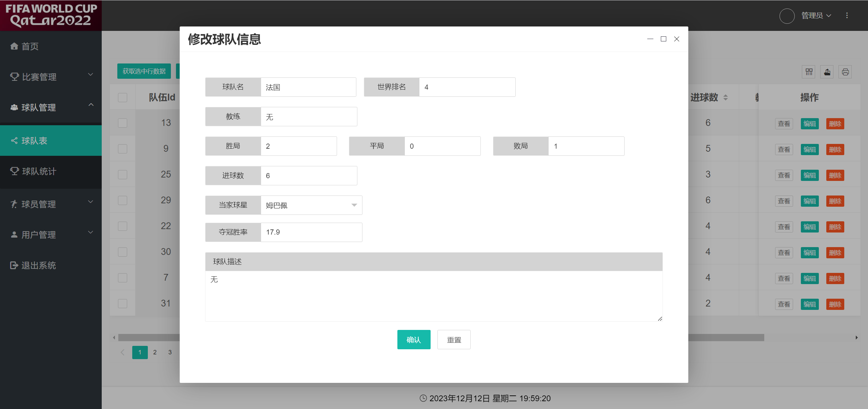Click the admin avatar circle
Viewport: 868px width, 409px height.
coord(787,16)
